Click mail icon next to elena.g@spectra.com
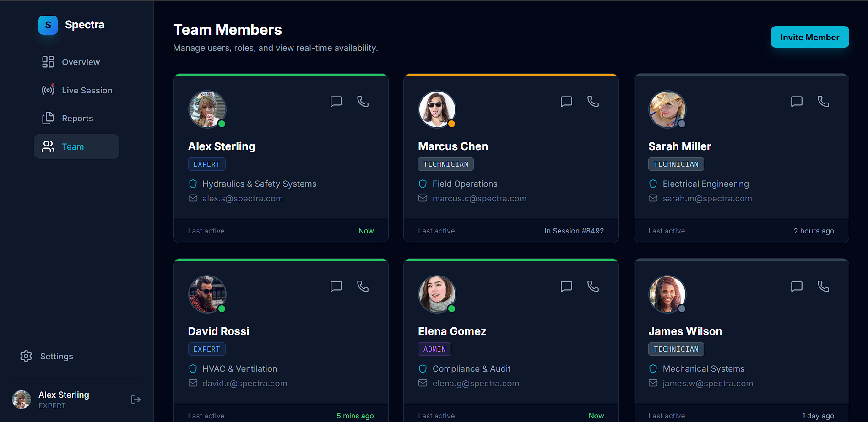Image resolution: width=868 pixels, height=422 pixels. click(423, 383)
